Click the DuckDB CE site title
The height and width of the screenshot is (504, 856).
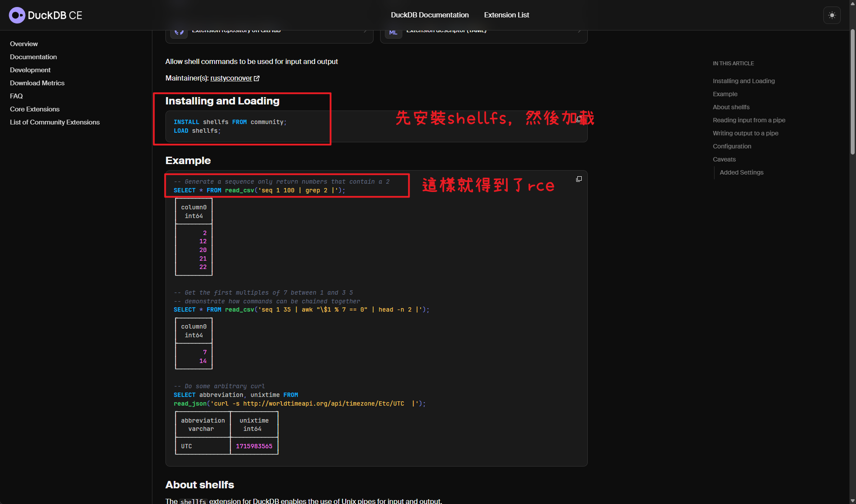pyautogui.click(x=55, y=15)
